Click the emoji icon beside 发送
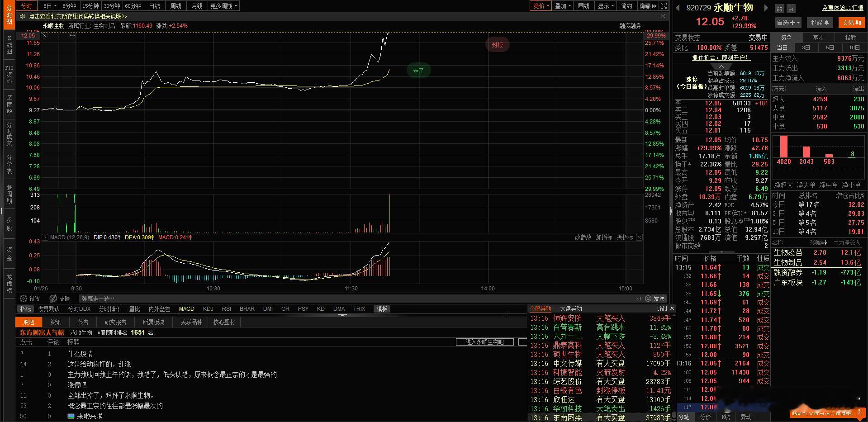The height and width of the screenshot is (422, 868). 648,299
